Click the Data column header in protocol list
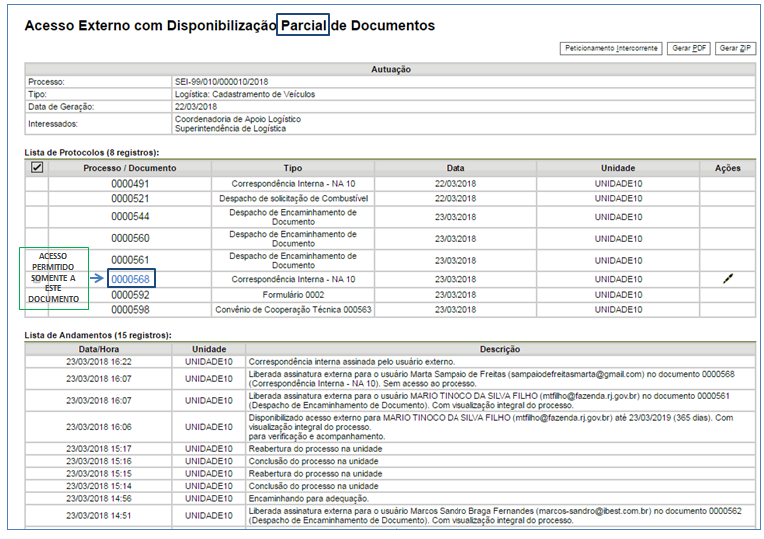 [455, 168]
